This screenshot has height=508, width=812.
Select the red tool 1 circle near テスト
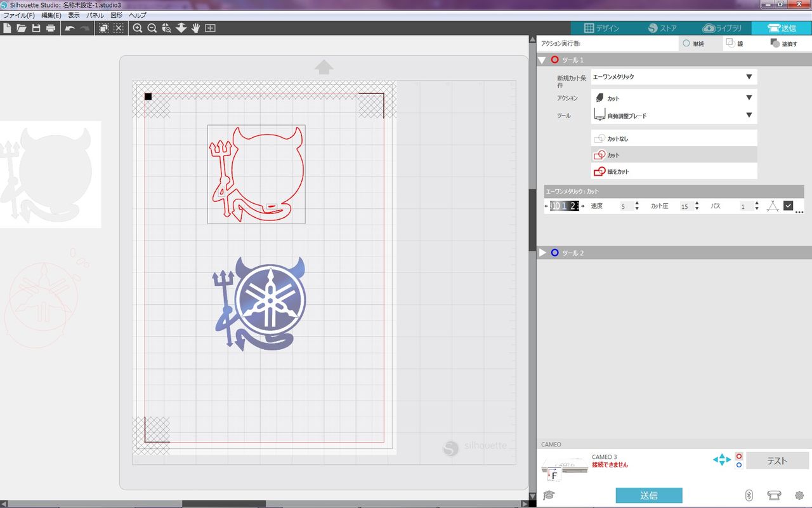(739, 456)
